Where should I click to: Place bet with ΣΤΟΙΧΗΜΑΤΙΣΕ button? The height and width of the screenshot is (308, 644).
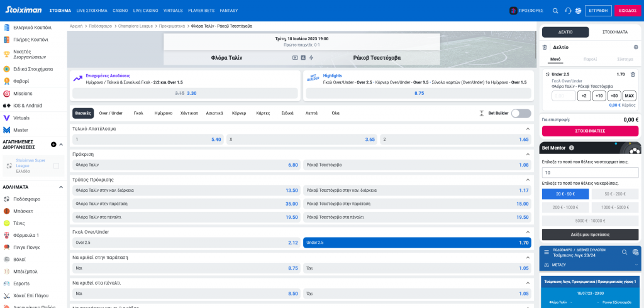[x=590, y=131]
